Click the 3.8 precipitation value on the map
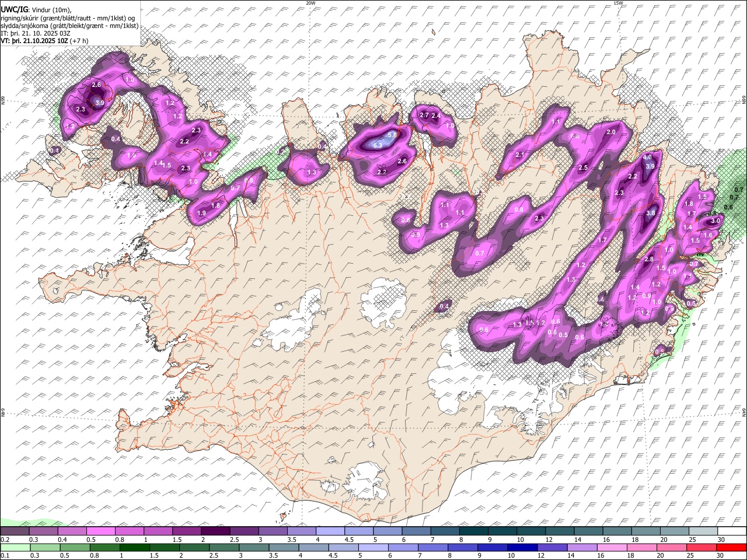Screen dimensions: 747x560 [651, 213]
